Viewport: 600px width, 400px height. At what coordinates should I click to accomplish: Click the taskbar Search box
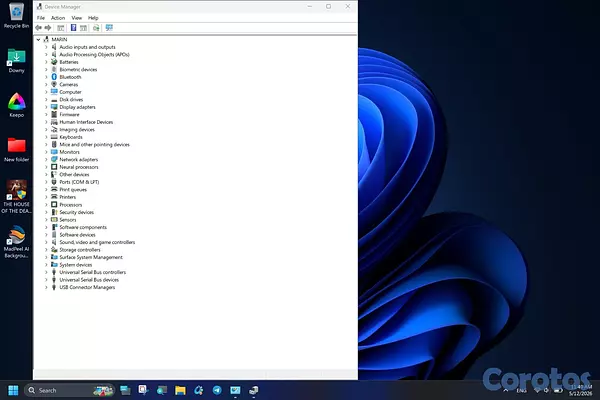[x=69, y=390]
